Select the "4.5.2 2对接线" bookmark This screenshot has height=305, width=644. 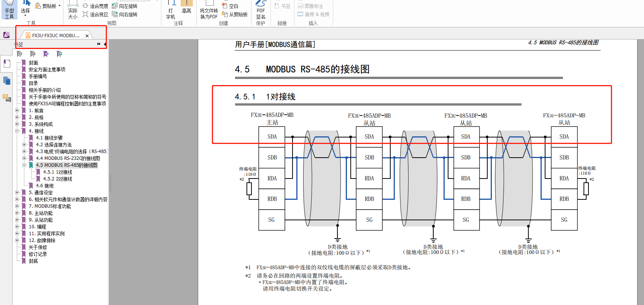point(57,179)
